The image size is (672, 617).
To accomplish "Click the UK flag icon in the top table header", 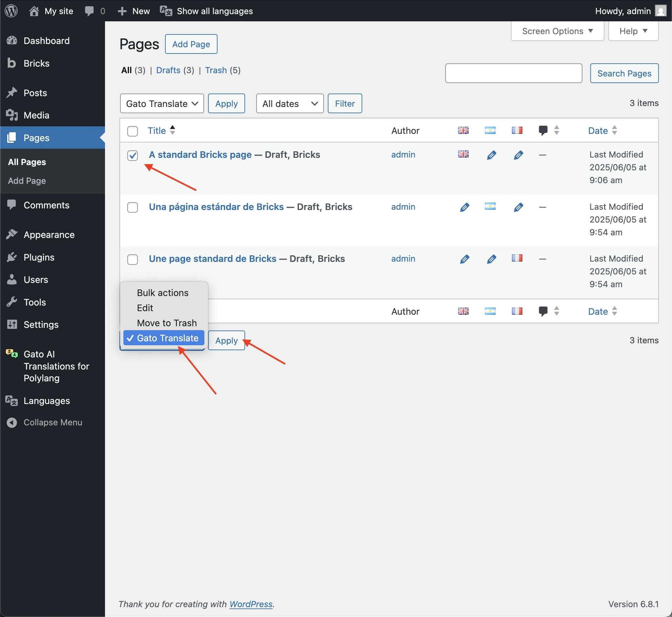I will click(x=463, y=130).
